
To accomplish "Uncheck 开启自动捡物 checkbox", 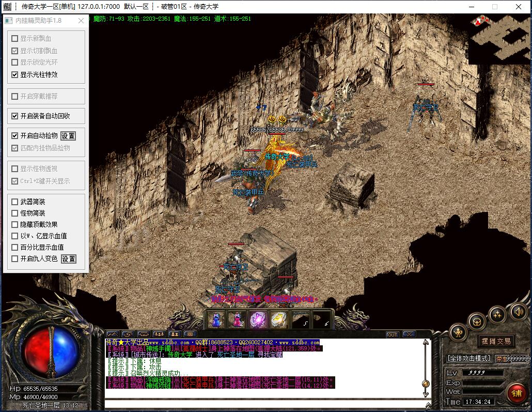I will (14, 136).
